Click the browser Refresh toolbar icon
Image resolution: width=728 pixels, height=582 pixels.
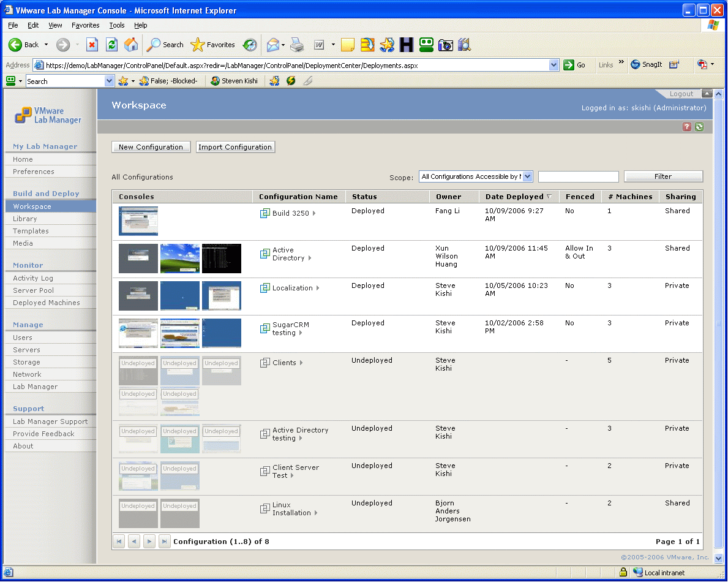[x=111, y=45]
